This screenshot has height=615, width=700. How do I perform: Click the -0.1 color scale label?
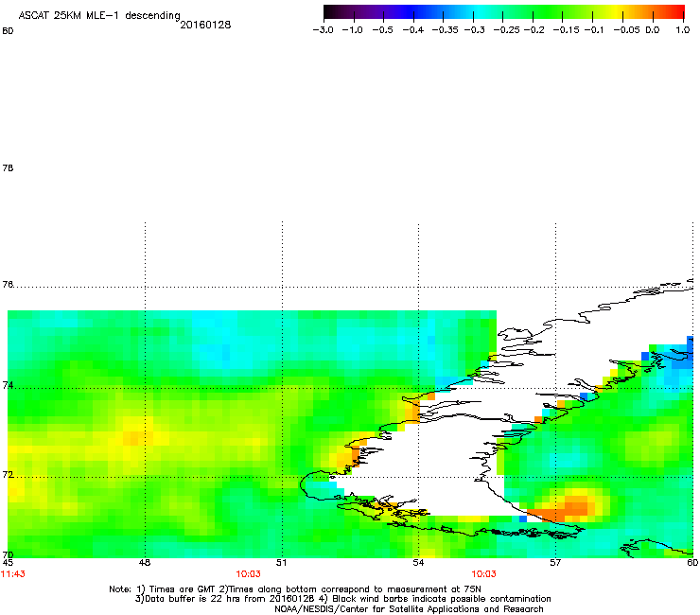pyautogui.click(x=594, y=30)
